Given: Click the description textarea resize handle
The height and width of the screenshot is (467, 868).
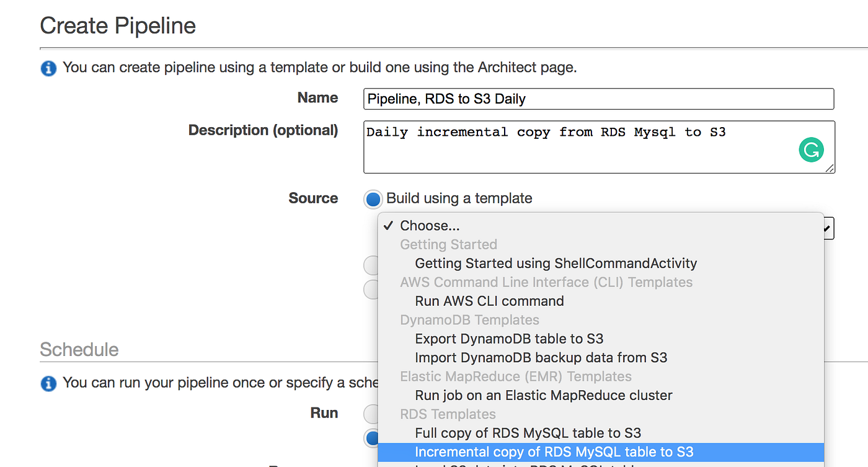Looking at the screenshot, I should click(x=830, y=168).
